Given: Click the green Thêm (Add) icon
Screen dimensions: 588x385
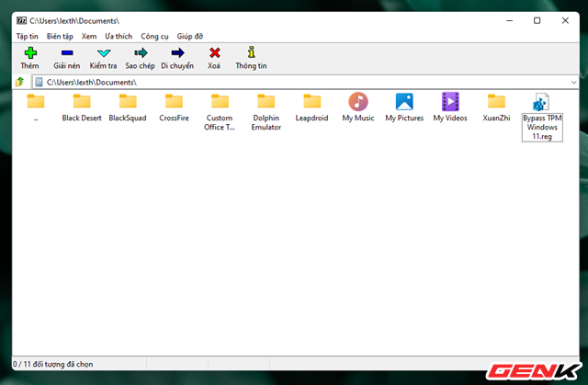Looking at the screenshot, I should [x=28, y=53].
